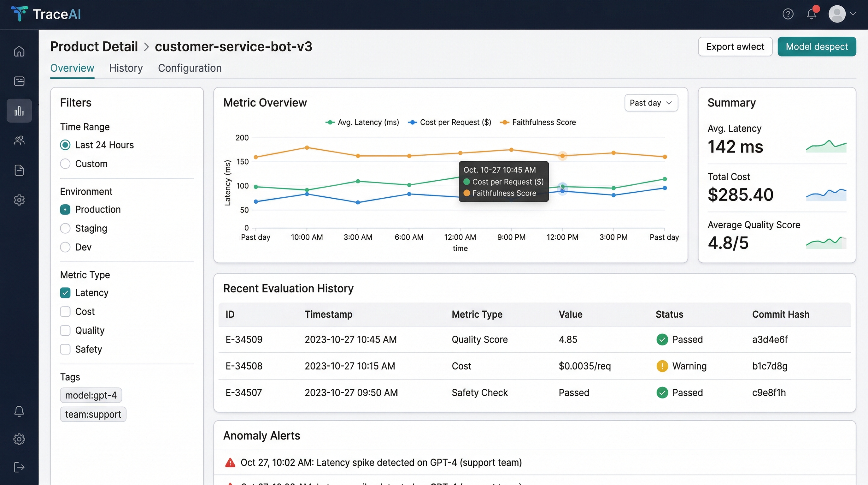
Task: Select the model:gpt-4 tag
Action: point(91,395)
